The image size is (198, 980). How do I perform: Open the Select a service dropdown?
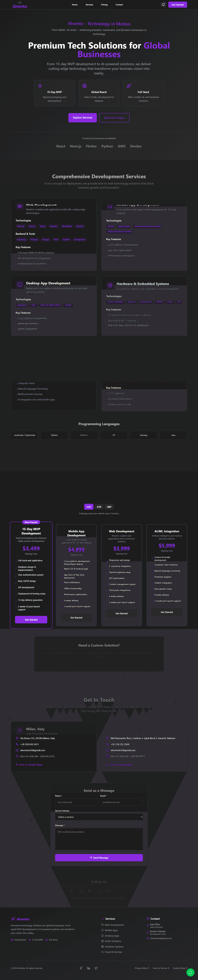coord(99,817)
